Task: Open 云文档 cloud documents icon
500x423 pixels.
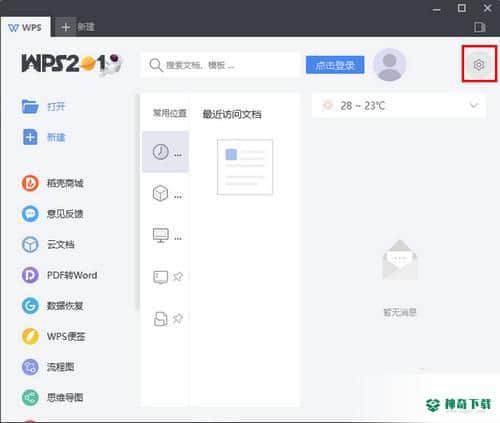Action: (30, 244)
